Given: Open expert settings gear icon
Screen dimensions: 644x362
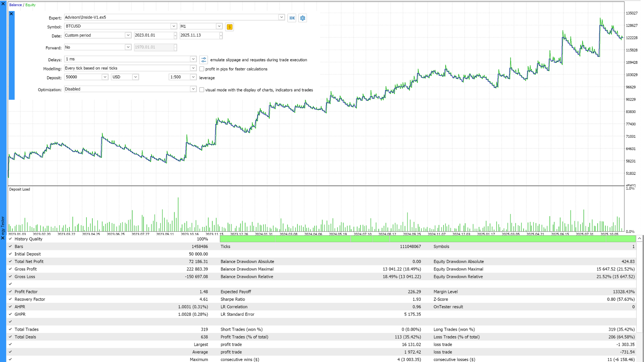Looking at the screenshot, I should click(303, 18).
